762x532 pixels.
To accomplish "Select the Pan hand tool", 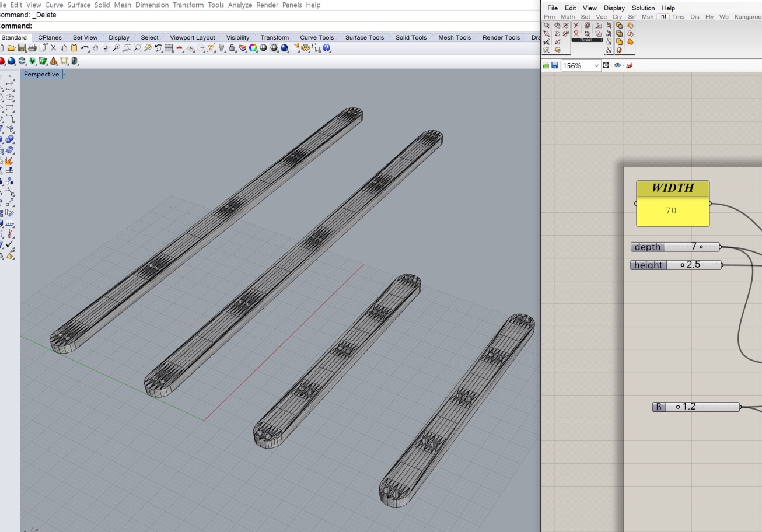I will (95, 48).
